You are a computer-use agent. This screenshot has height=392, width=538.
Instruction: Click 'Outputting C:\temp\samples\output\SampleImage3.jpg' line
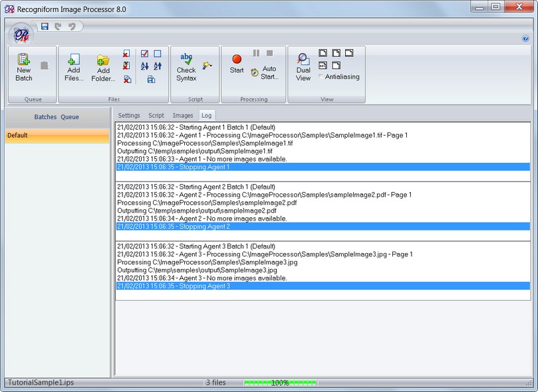click(x=197, y=270)
